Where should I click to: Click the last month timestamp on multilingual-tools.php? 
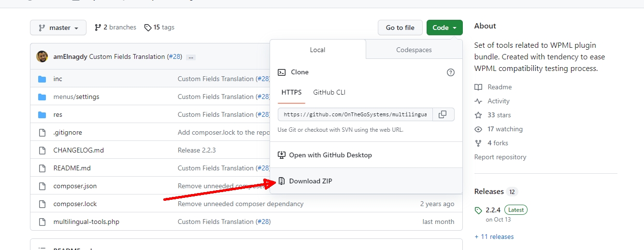pyautogui.click(x=438, y=222)
